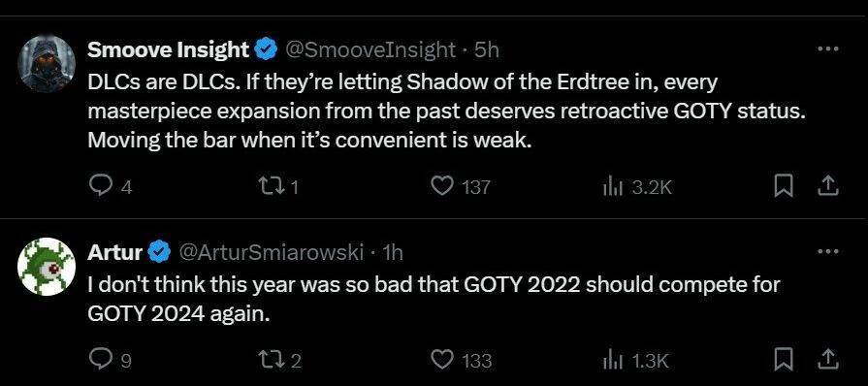
Task: Open the Smoove Insight profile avatar
Action: [48, 63]
